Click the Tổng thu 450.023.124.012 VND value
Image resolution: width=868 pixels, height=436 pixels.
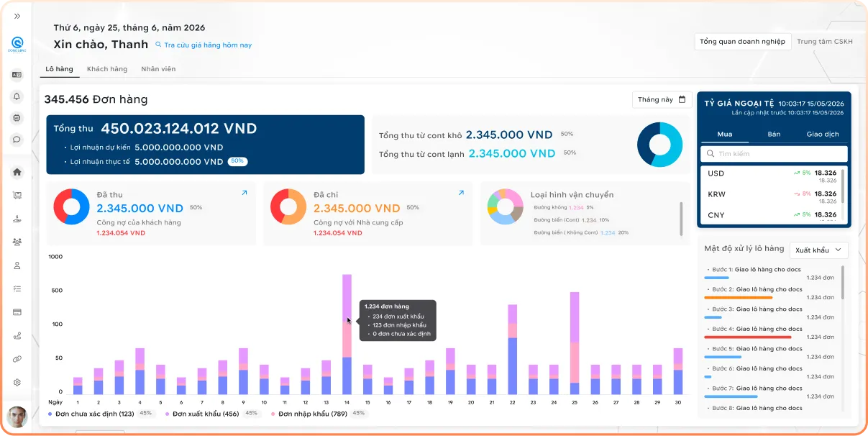[178, 129]
